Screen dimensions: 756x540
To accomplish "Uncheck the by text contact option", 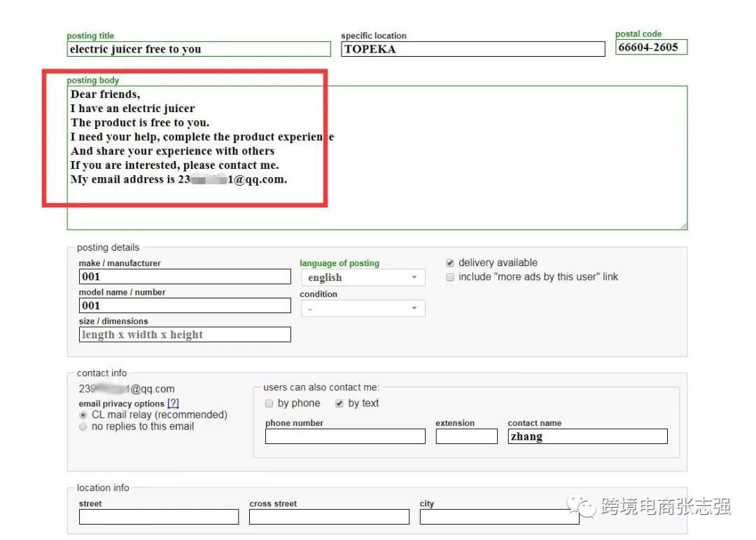I will 339,403.
